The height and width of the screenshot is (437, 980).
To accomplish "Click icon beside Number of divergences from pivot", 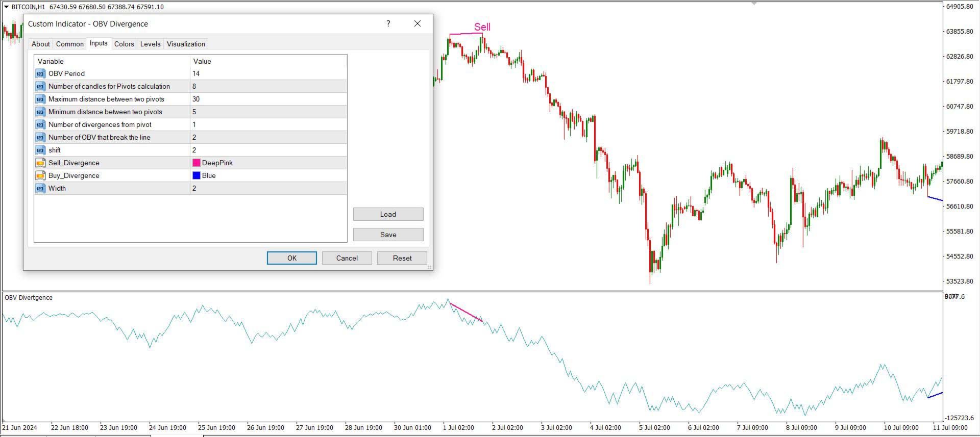I will [40, 124].
